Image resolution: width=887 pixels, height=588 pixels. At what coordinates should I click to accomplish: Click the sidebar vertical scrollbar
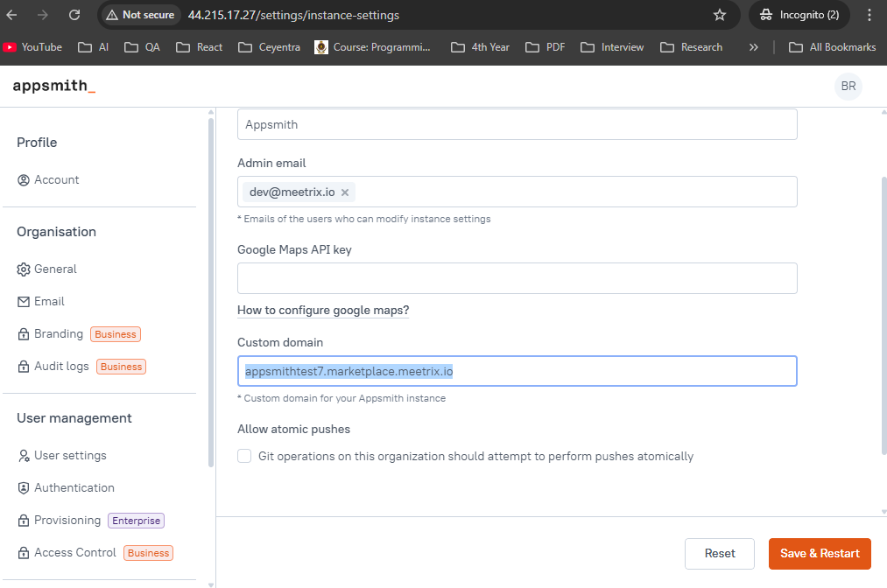211,291
